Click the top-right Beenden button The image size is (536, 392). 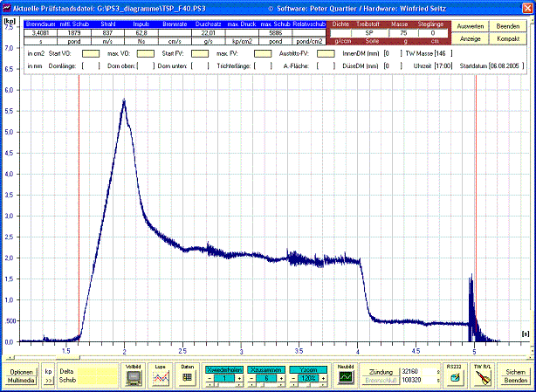[507, 26]
